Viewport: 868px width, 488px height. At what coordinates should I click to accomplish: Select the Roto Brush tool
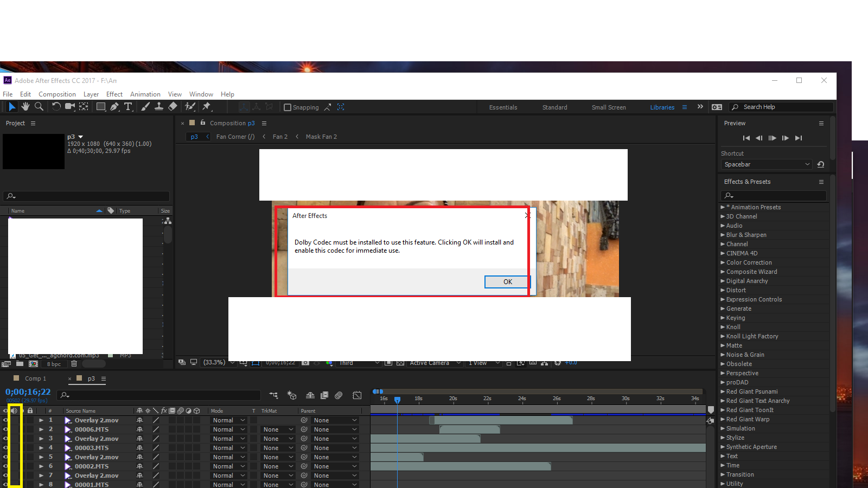[190, 107]
